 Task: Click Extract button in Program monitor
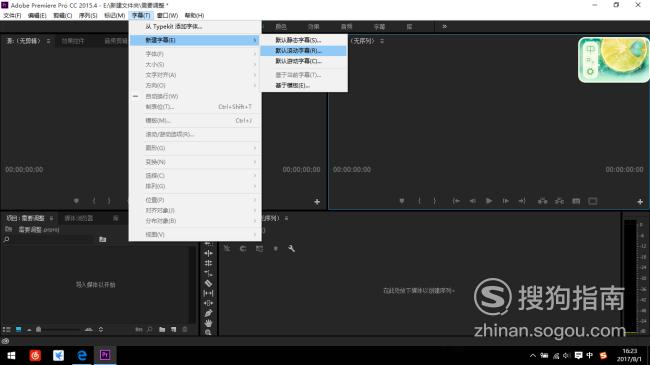[559, 201]
